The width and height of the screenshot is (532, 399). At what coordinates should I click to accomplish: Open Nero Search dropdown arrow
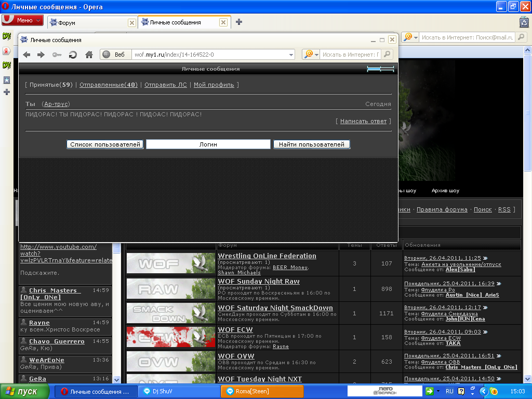tap(438, 391)
